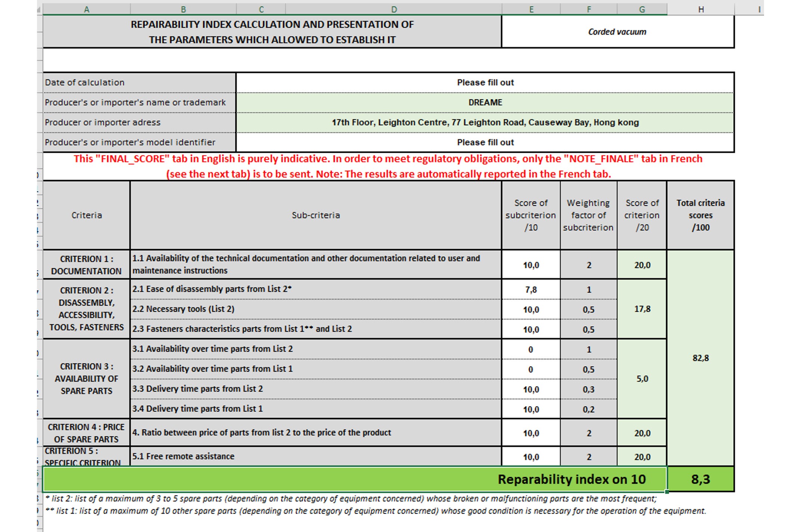Select column H header

point(701,9)
